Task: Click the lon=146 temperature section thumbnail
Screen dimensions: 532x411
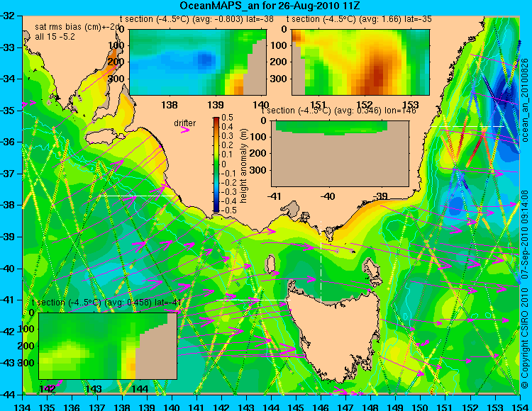Action: click(340, 154)
